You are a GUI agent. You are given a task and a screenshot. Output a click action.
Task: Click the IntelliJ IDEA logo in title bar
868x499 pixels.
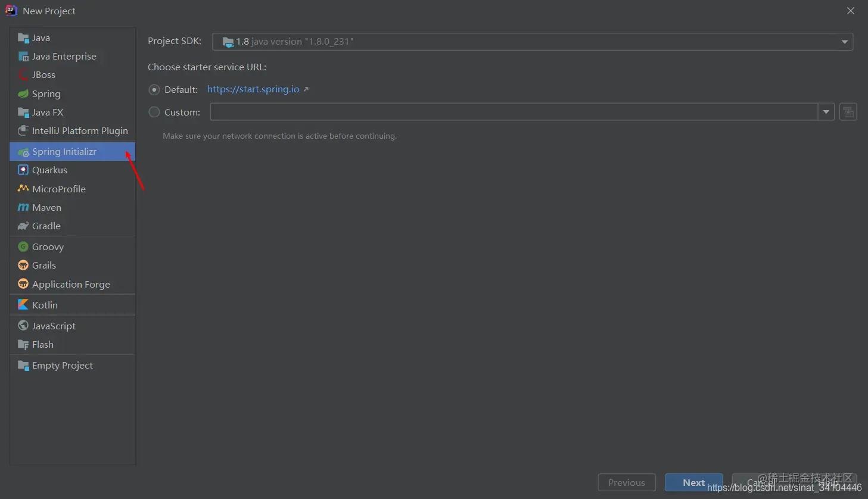11,11
